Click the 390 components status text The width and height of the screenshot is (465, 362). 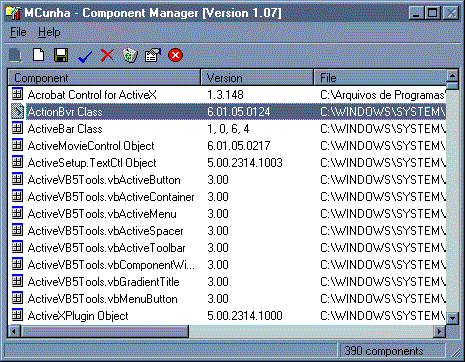click(384, 351)
